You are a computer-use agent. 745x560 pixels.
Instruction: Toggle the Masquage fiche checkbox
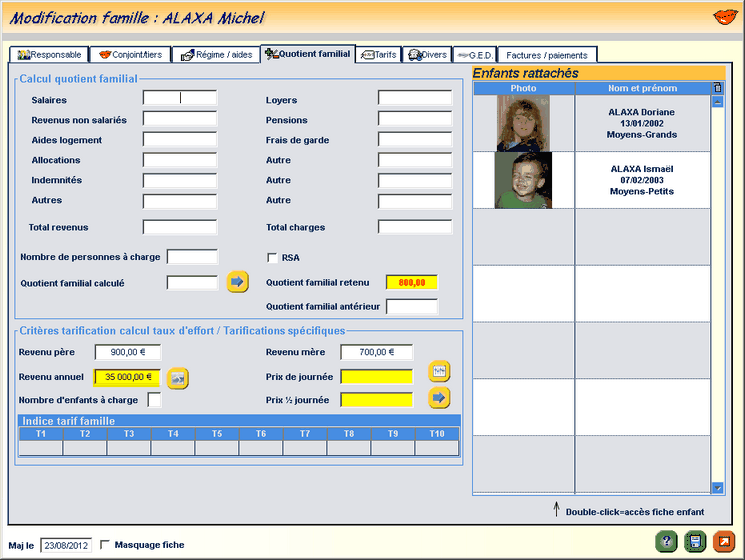(106, 545)
